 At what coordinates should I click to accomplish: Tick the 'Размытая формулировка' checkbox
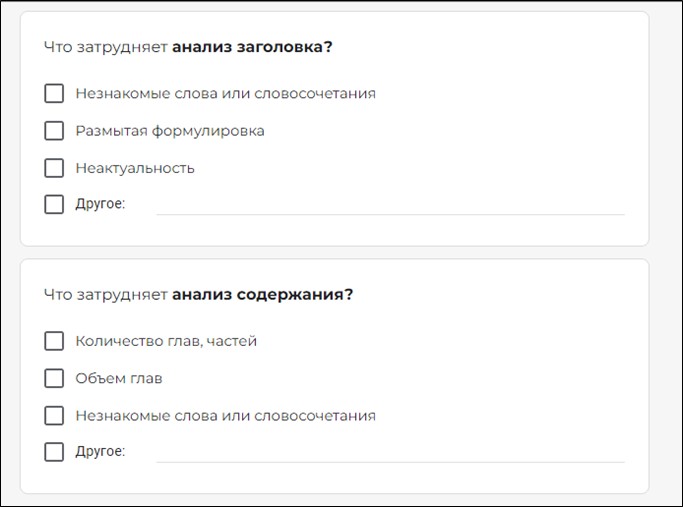click(54, 131)
